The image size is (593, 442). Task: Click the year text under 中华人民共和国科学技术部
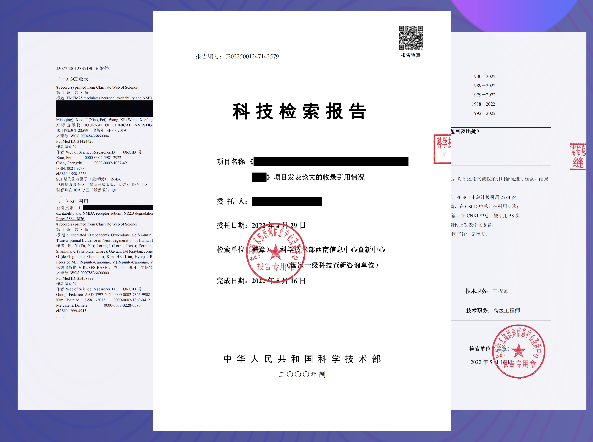point(302,374)
